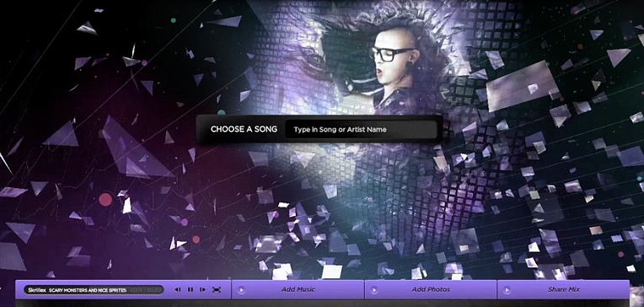The image size is (644, 307).
Task: Open the Add Music section
Action: (x=298, y=290)
